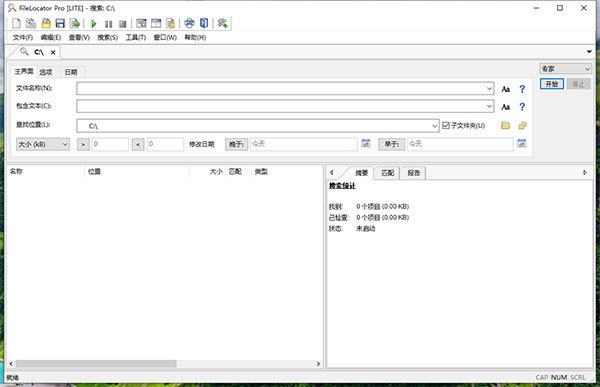Switch to the 匹配 panel tab

[387, 173]
